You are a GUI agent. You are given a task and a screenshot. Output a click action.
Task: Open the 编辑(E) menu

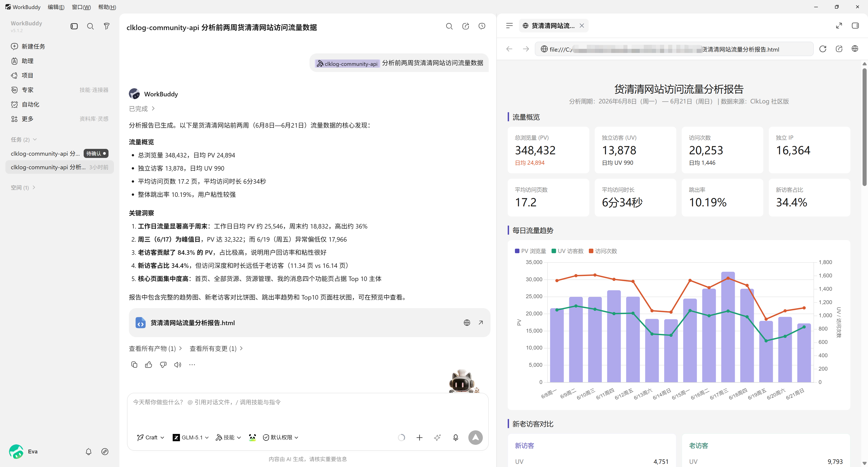[x=56, y=7]
